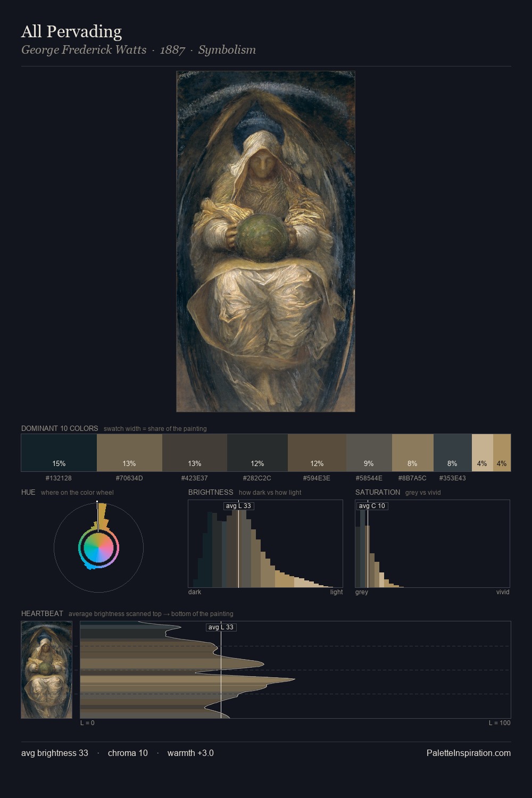Viewport: 532px width, 798px height.
Task: Open the PaletteInspiration.com link
Action: 469,753
